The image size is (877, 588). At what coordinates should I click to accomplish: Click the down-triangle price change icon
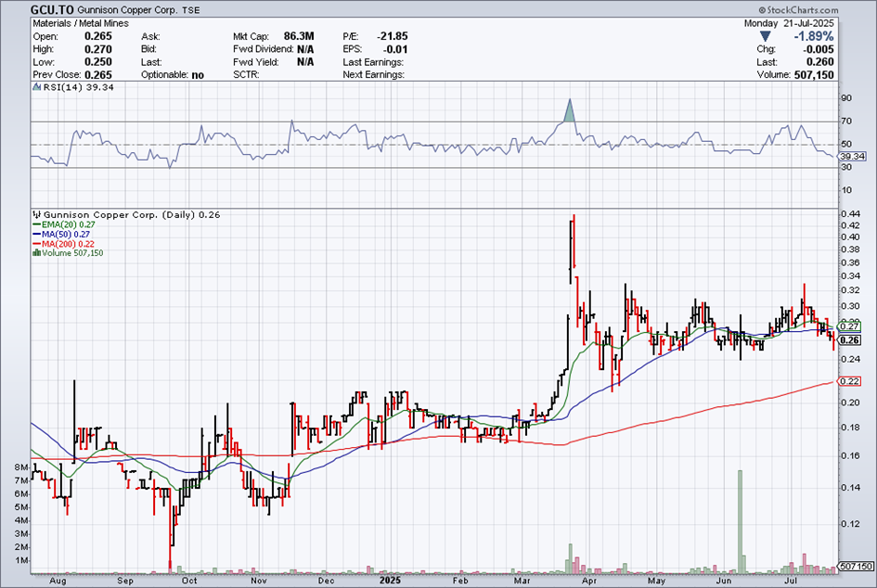765,37
